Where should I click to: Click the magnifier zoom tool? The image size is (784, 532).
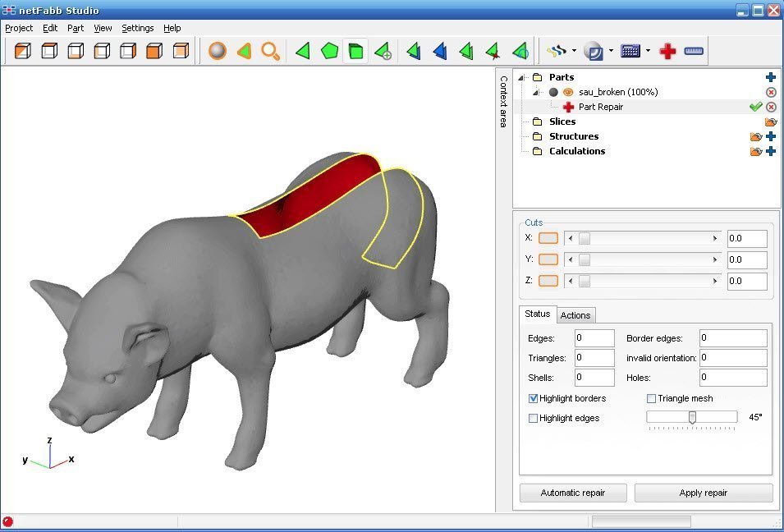click(x=270, y=51)
